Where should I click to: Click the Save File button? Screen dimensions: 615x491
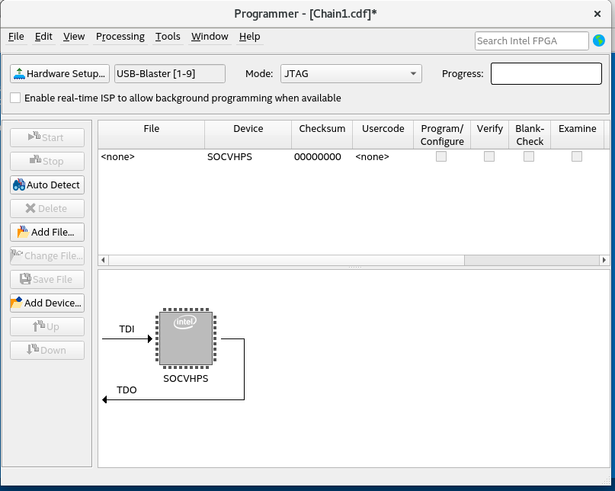click(47, 279)
